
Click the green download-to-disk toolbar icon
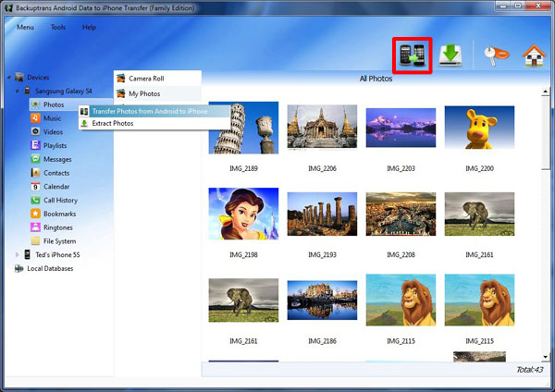coord(450,55)
